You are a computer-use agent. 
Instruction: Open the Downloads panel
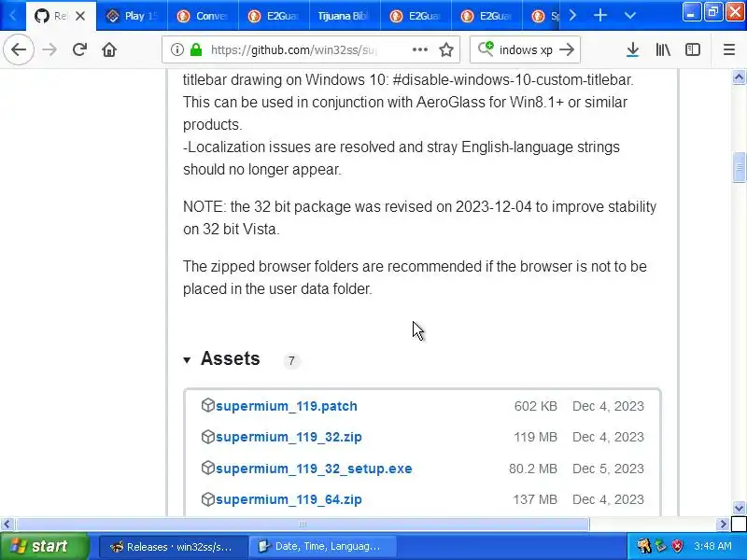click(633, 49)
